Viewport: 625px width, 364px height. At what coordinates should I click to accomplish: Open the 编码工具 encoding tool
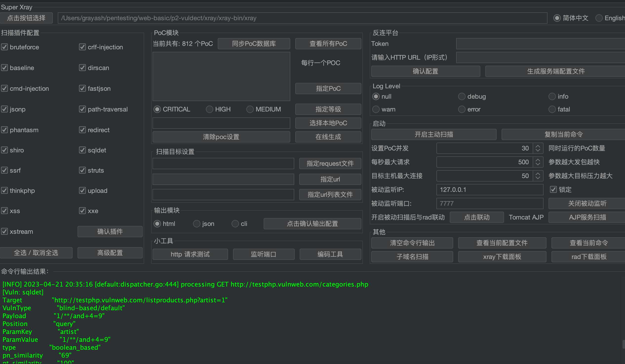tap(330, 254)
